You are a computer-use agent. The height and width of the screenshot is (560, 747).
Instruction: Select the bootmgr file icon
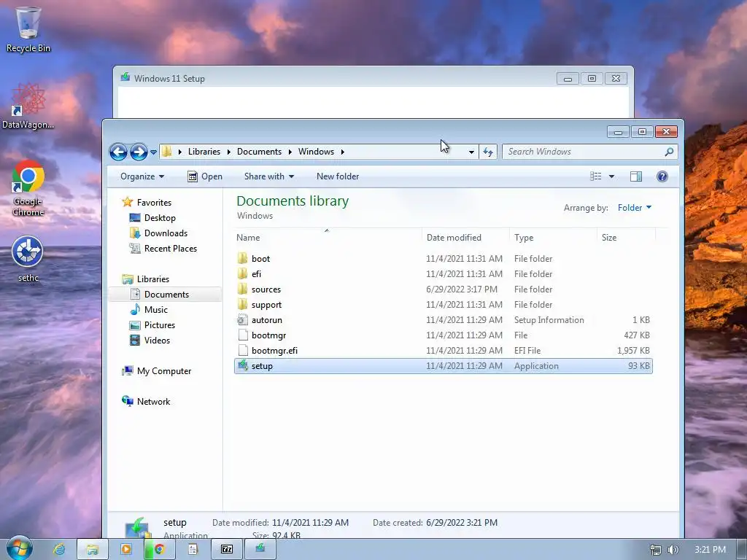242,335
